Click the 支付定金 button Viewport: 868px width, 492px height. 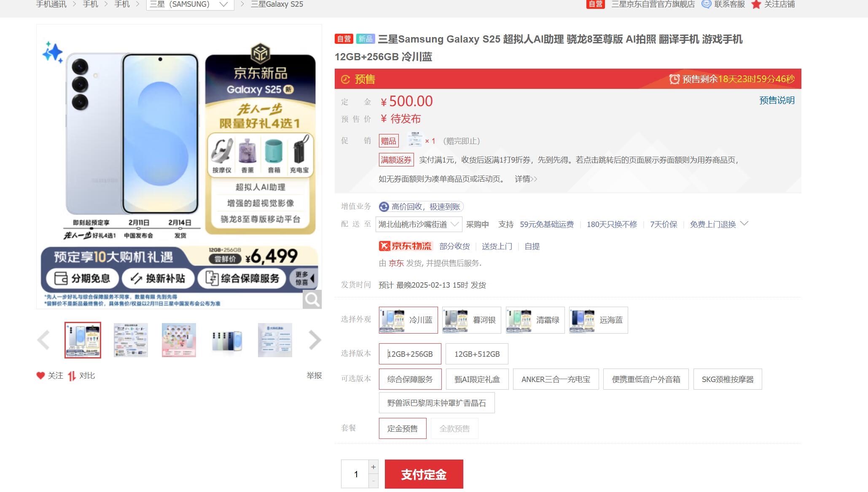(x=424, y=474)
